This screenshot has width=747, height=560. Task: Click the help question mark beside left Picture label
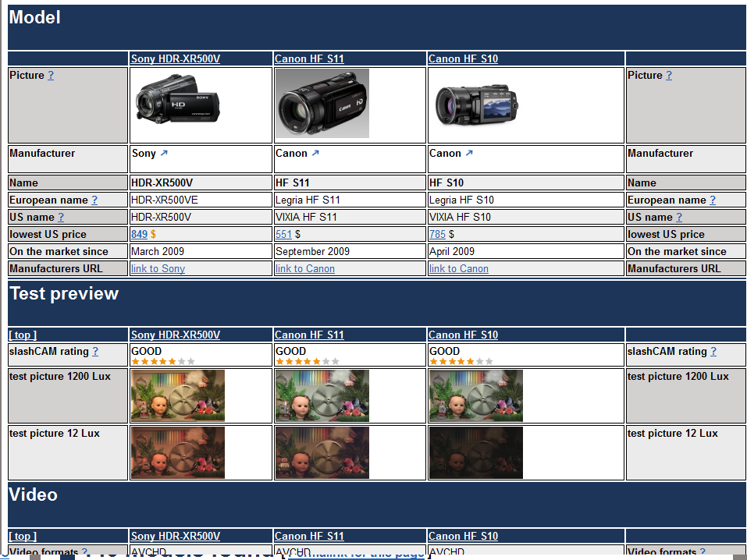(51, 75)
